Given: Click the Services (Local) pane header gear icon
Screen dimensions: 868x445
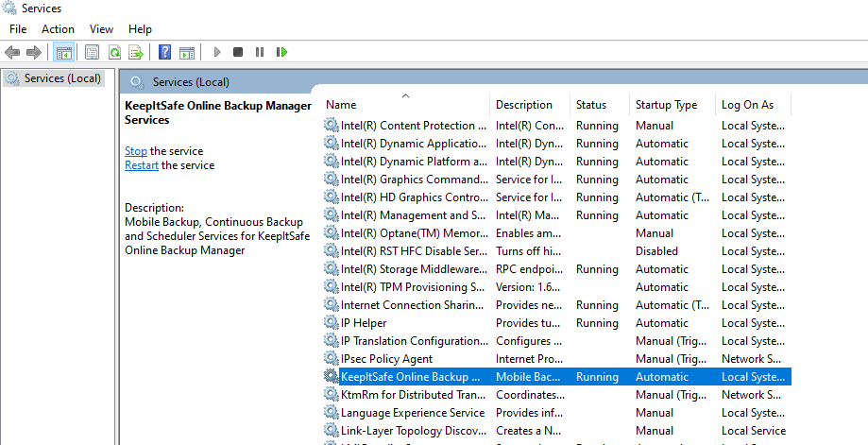Looking at the screenshot, I should point(136,82).
